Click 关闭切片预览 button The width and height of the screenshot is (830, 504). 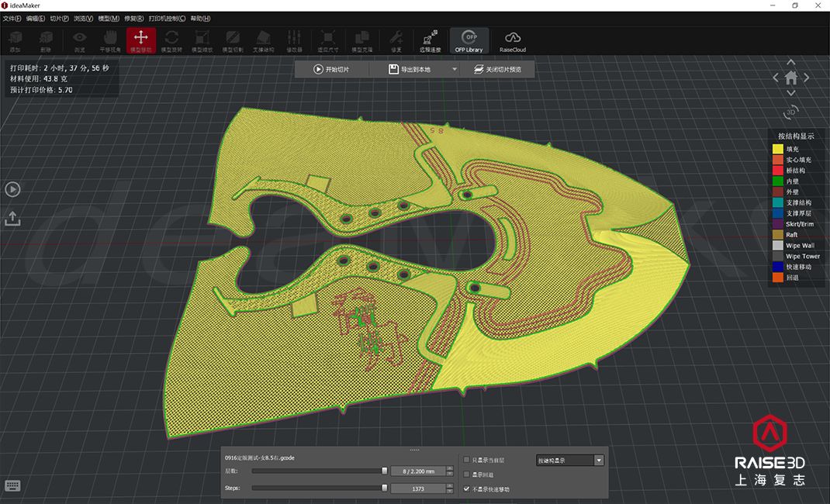click(x=497, y=69)
